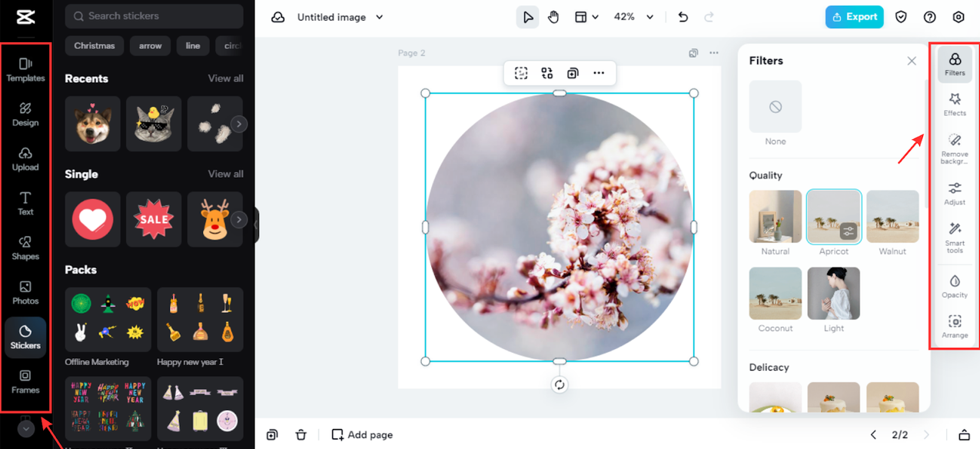Open the Design panel in the sidebar
This screenshot has width=980, height=449.
[x=25, y=114]
